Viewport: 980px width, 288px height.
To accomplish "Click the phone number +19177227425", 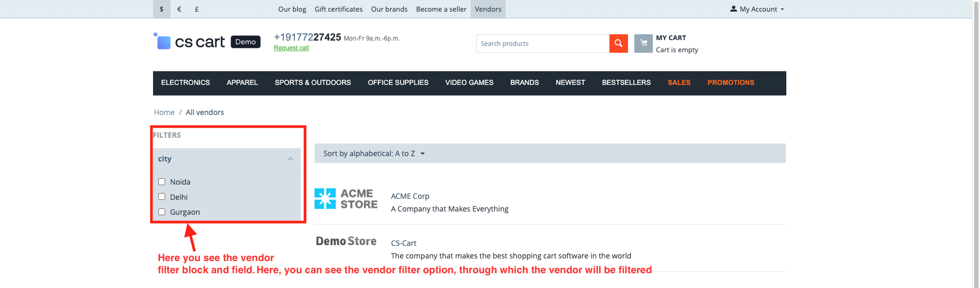I will pyautogui.click(x=308, y=37).
